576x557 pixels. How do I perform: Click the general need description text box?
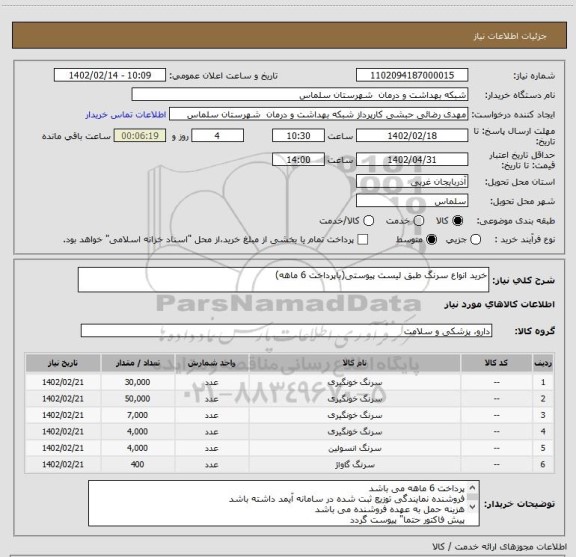click(283, 280)
